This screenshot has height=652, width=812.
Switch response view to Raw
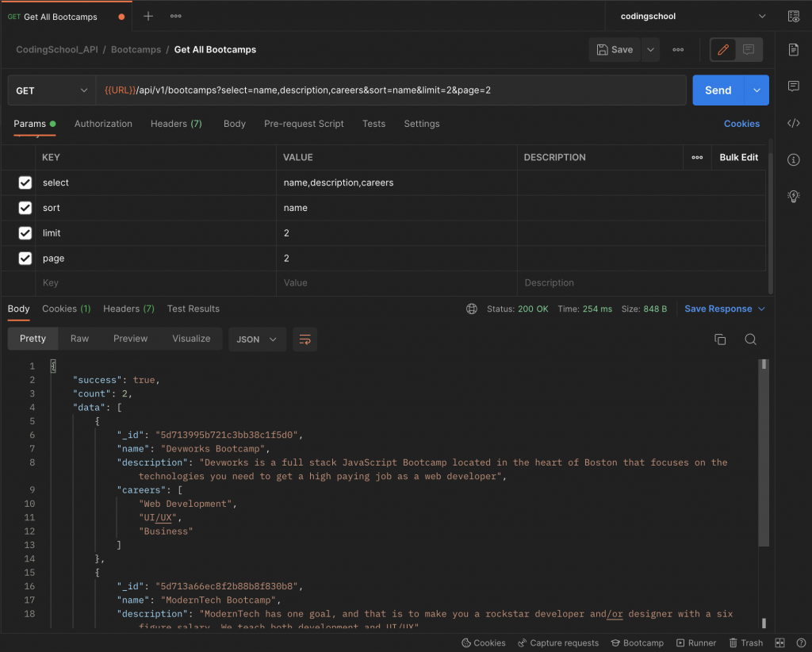pyautogui.click(x=80, y=339)
